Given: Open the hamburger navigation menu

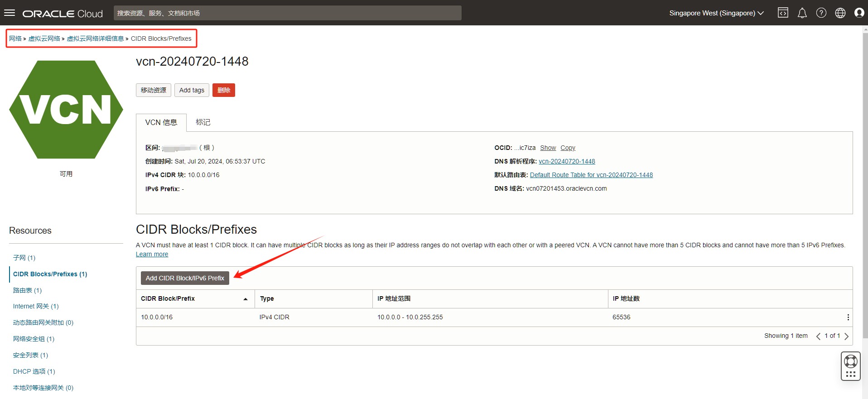Looking at the screenshot, I should [x=10, y=13].
